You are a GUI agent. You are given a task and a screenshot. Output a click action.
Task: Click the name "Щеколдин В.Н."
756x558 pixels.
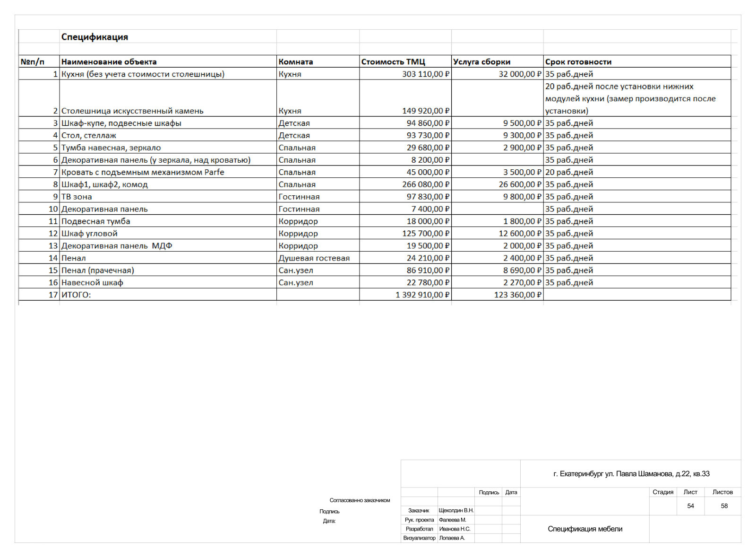pyautogui.click(x=456, y=511)
